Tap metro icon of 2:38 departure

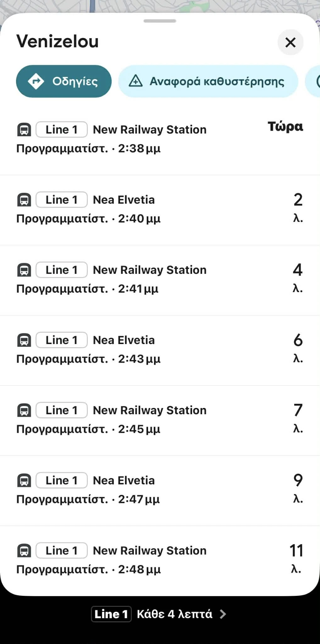pos(24,130)
